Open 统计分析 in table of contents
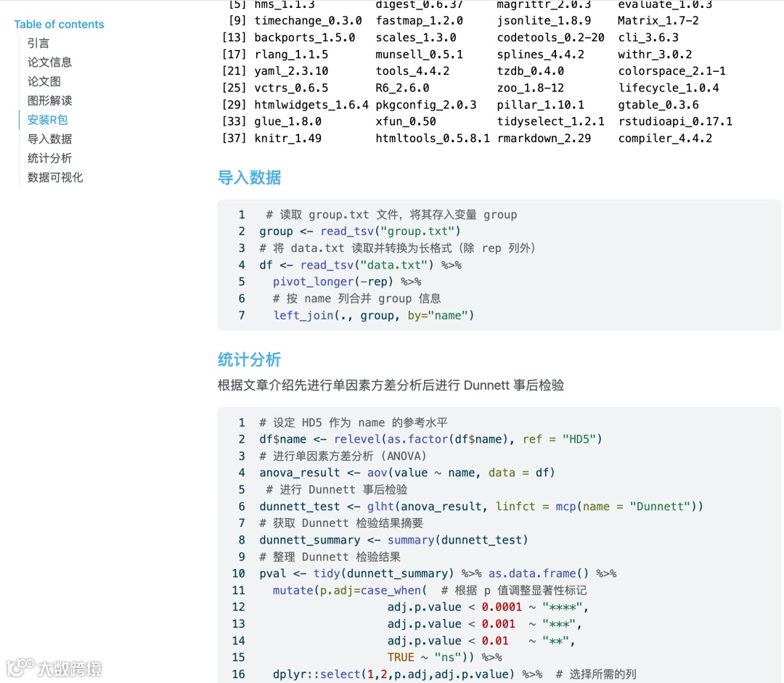The image size is (784, 683). (49, 158)
